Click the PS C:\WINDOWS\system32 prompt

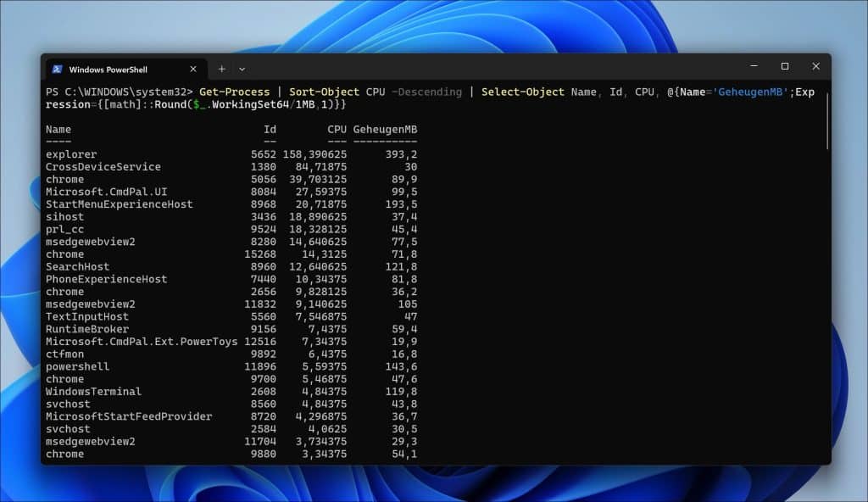[x=119, y=92]
